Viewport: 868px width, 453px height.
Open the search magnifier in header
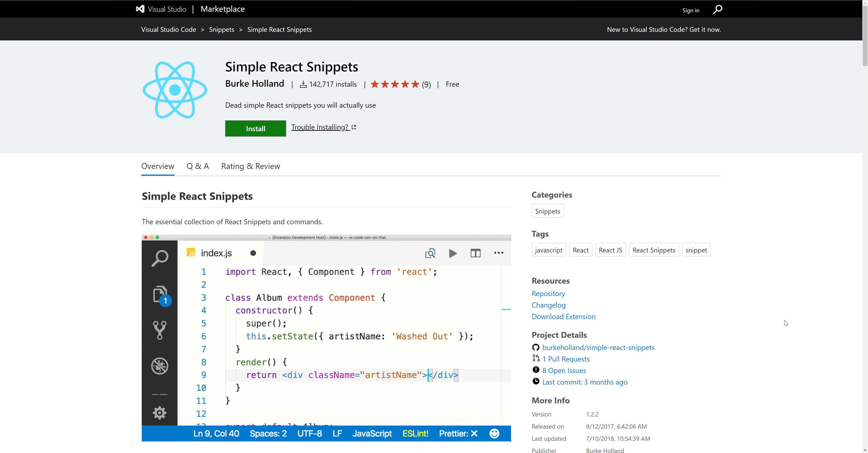717,9
